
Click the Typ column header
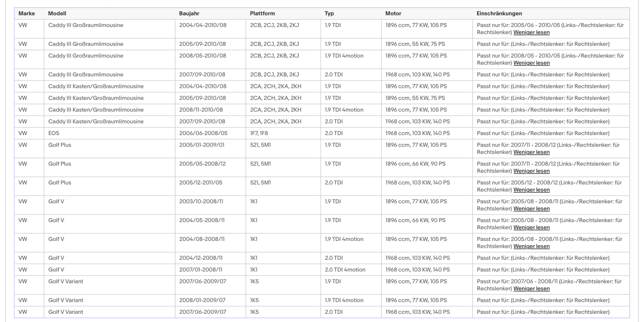[329, 14]
